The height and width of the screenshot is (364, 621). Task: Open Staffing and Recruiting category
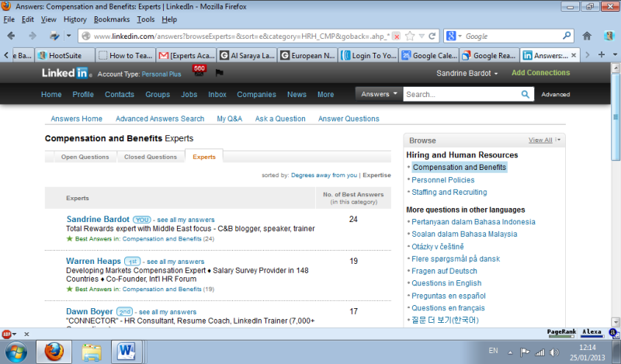pos(449,192)
